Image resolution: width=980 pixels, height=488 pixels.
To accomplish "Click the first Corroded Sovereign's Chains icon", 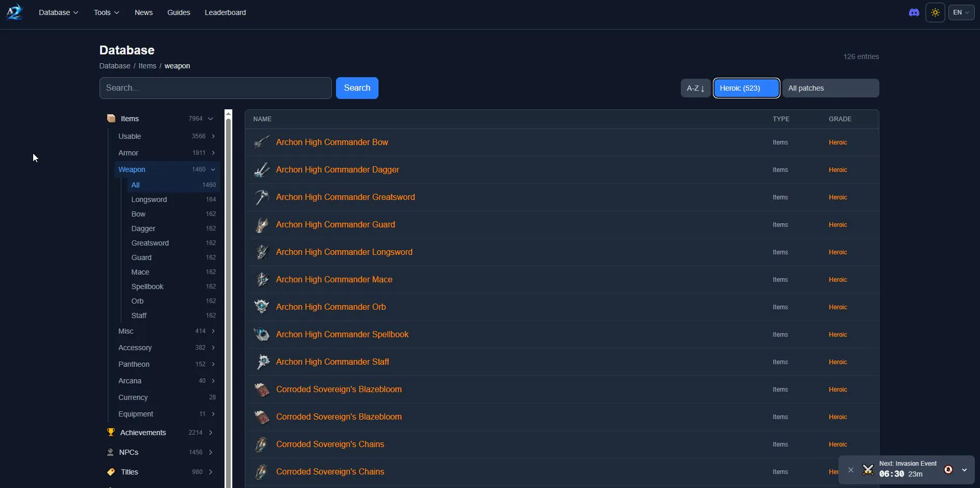I will coord(262,444).
